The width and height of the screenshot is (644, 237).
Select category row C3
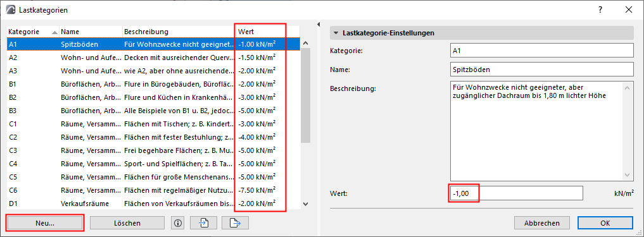coord(154,150)
